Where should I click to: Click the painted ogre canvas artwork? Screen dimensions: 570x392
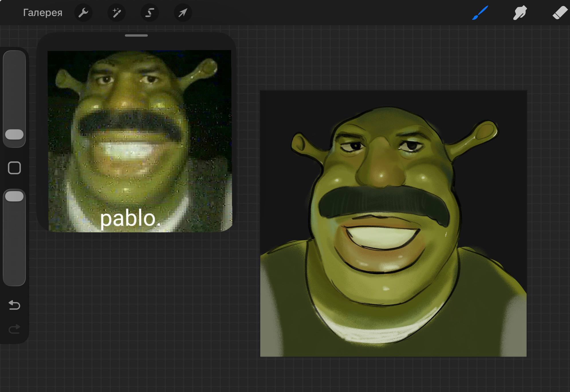[x=393, y=223]
